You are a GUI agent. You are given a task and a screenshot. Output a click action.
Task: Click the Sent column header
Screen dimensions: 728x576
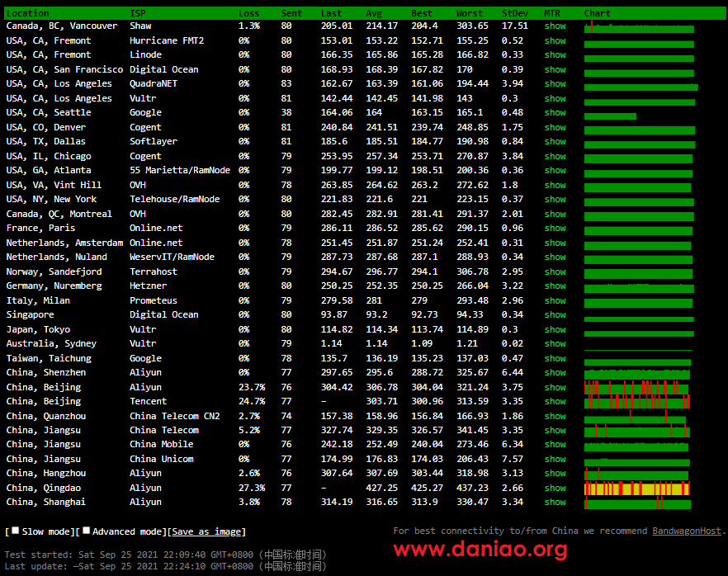(291, 13)
